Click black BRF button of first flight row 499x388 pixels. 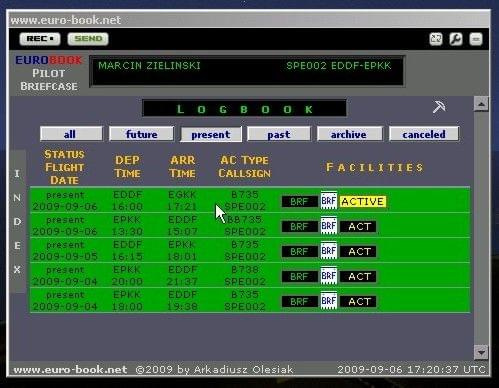click(299, 202)
